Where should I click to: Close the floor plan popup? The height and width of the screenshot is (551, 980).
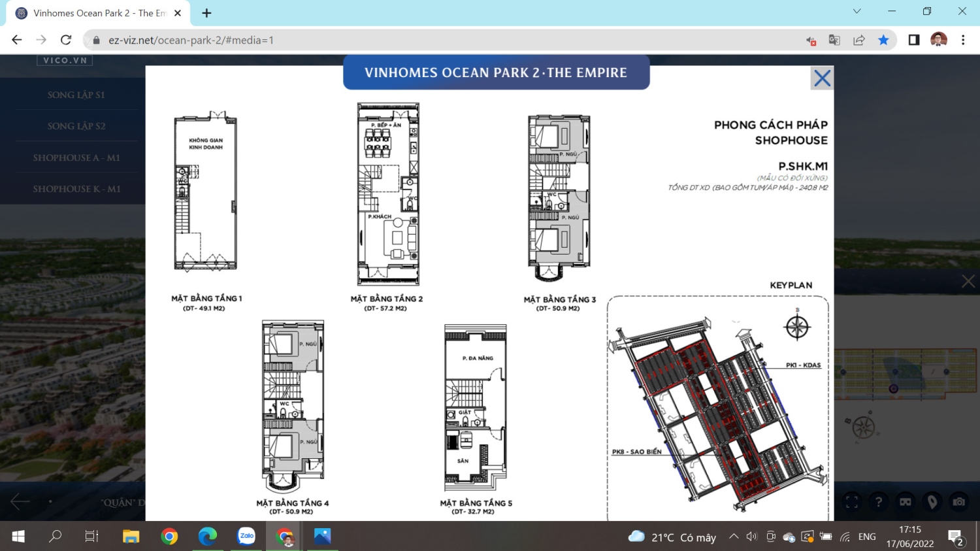(x=822, y=78)
